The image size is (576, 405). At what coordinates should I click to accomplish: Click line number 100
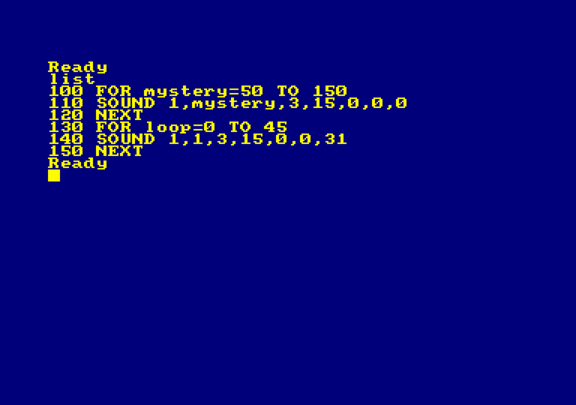tap(66, 91)
